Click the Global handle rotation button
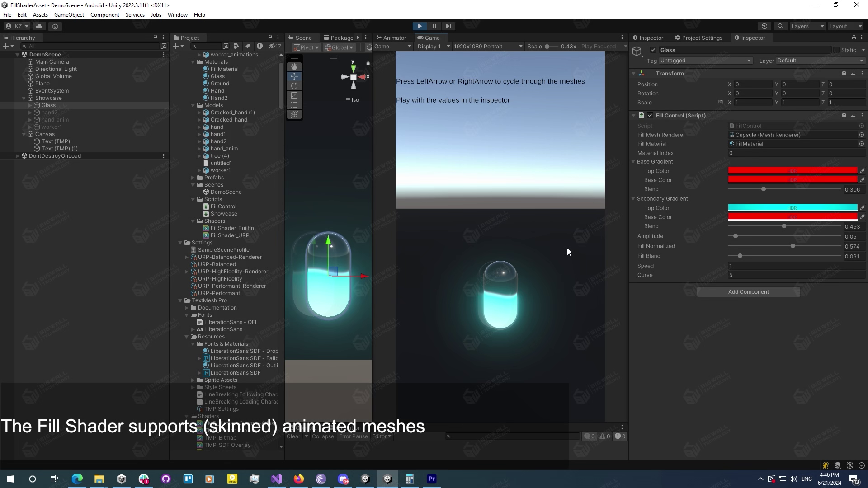This screenshot has height=488, width=868. pos(339,47)
